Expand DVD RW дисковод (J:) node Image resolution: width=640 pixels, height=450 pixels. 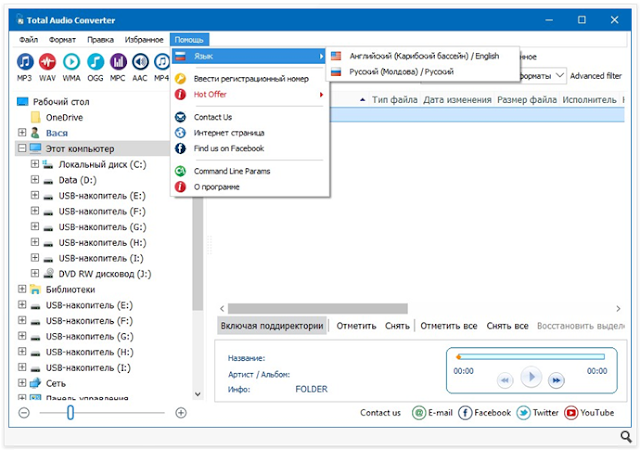(x=35, y=273)
